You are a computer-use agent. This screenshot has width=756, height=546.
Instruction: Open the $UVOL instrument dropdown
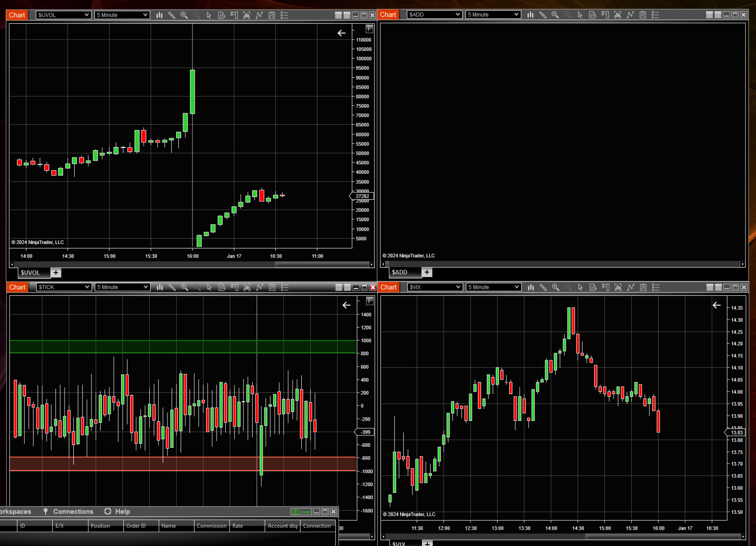coord(63,15)
